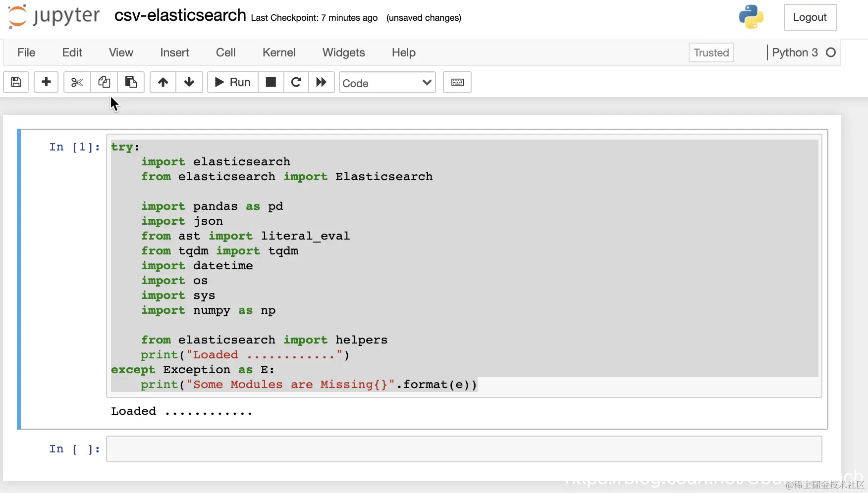Click the Python logo icon

(x=751, y=17)
